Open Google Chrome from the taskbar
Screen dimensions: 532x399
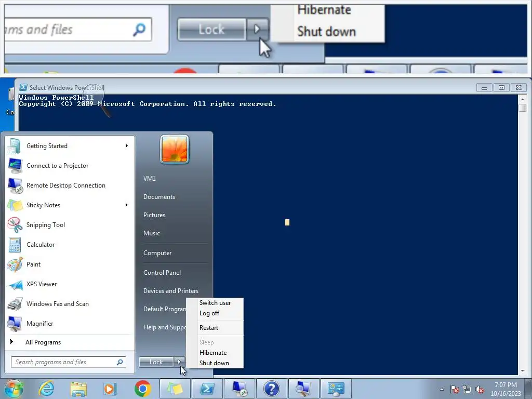coord(142,389)
